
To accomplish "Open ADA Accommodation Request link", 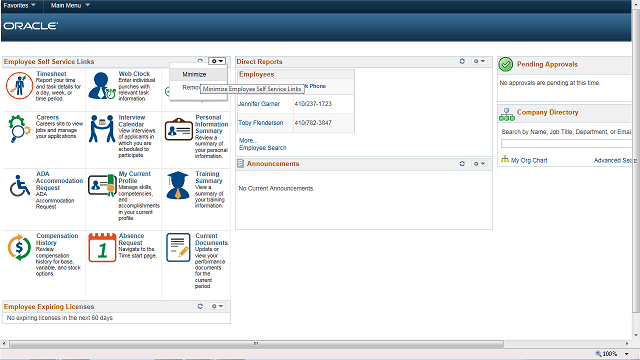I will tap(59, 181).
